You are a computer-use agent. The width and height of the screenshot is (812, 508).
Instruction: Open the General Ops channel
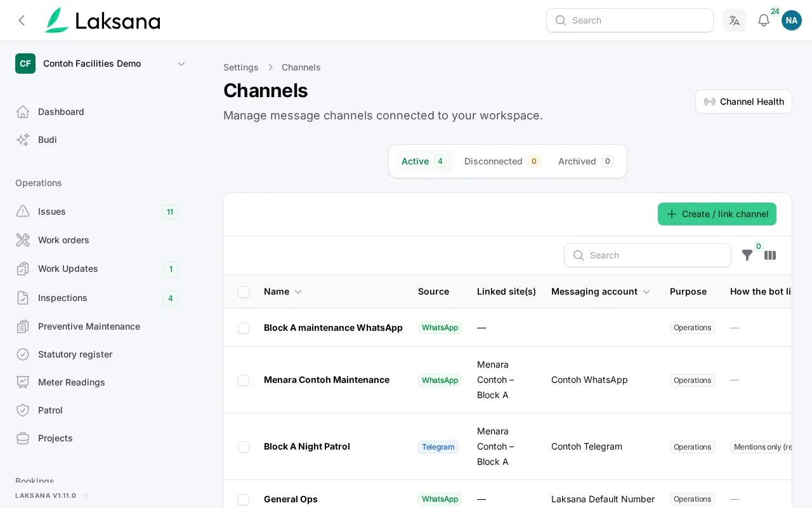[291, 499]
